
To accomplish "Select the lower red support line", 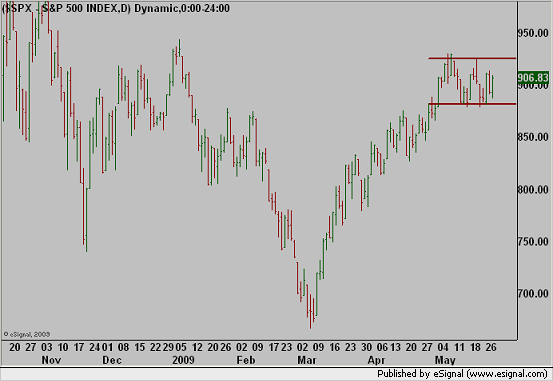I will click(x=472, y=104).
